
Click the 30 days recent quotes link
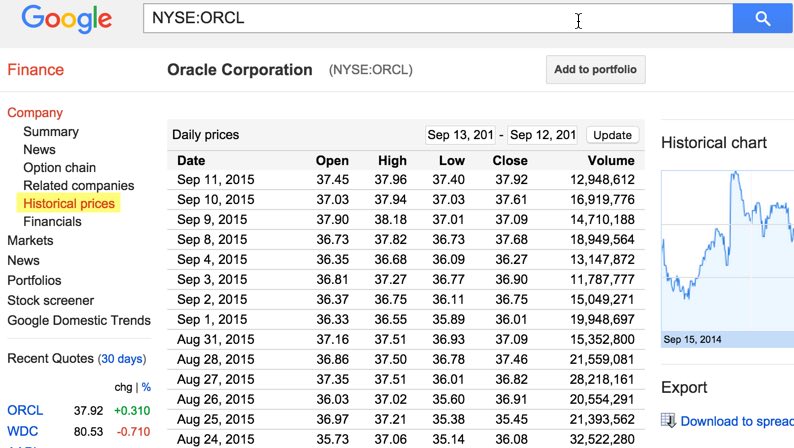(x=122, y=359)
